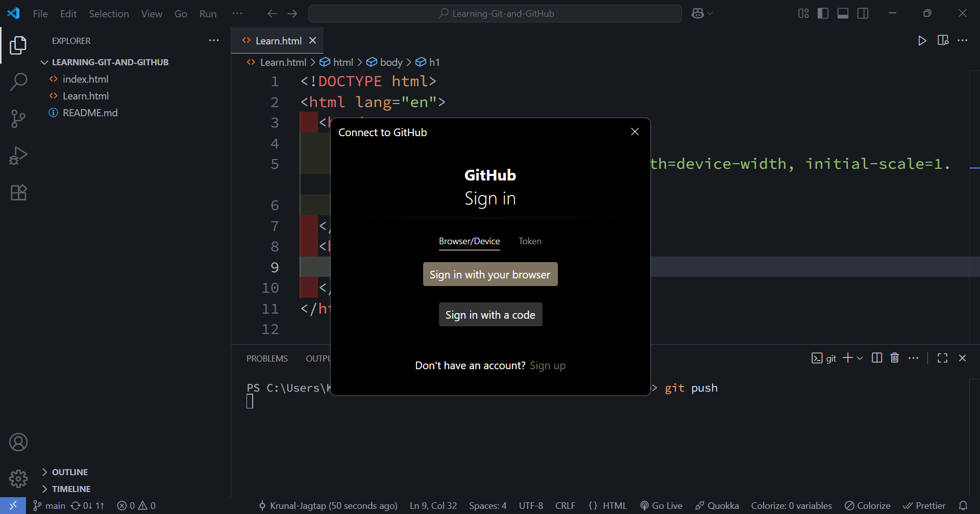
Task: Open the Accounts menu icon
Action: 18,442
